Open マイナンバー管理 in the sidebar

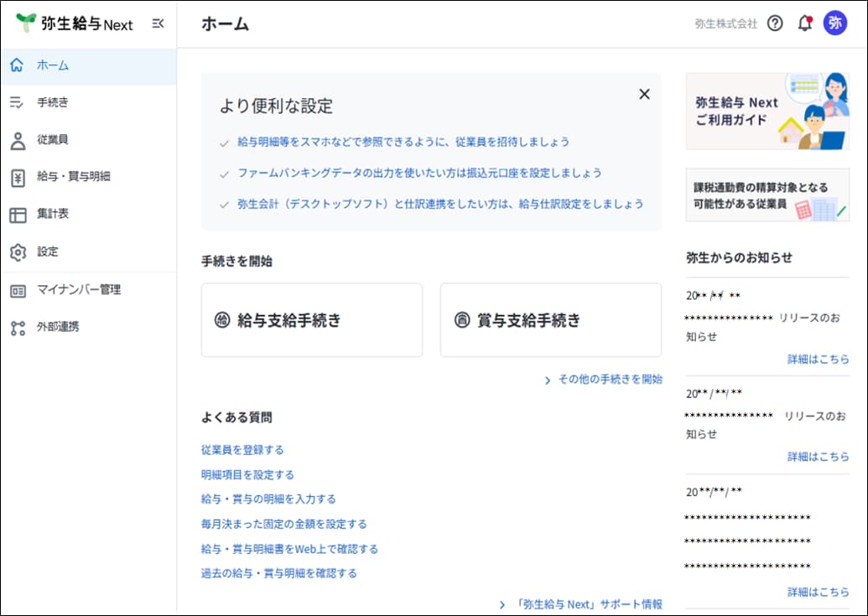coord(78,290)
